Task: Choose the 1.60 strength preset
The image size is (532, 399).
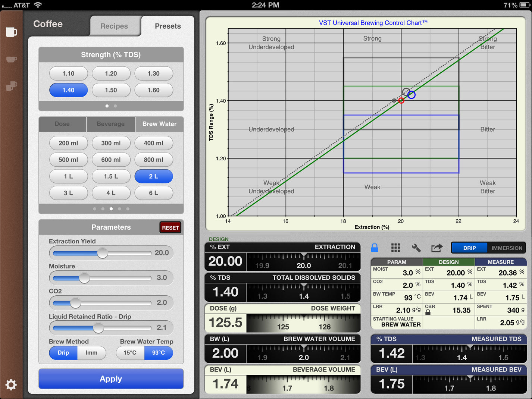Action: 153,90
